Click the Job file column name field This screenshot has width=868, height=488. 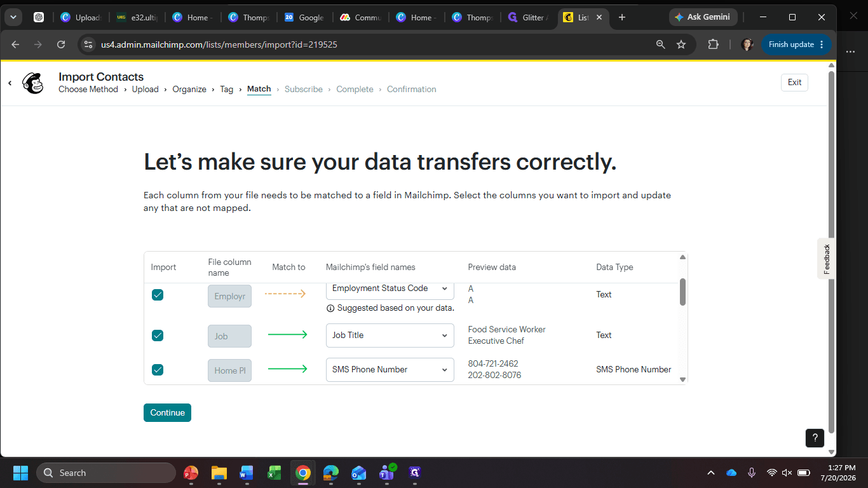point(229,336)
